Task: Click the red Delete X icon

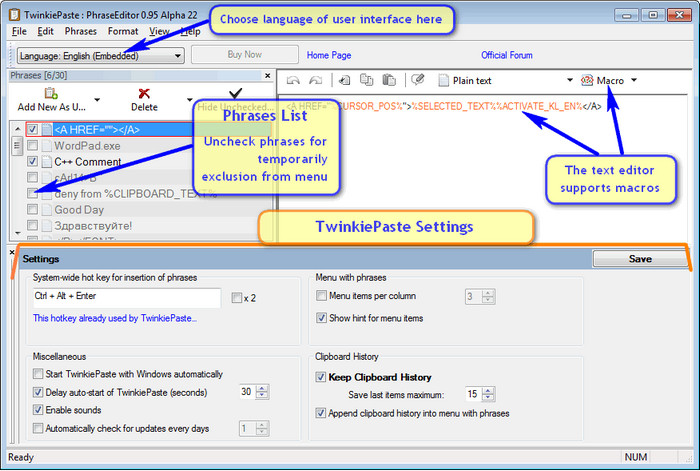Action: (144, 93)
